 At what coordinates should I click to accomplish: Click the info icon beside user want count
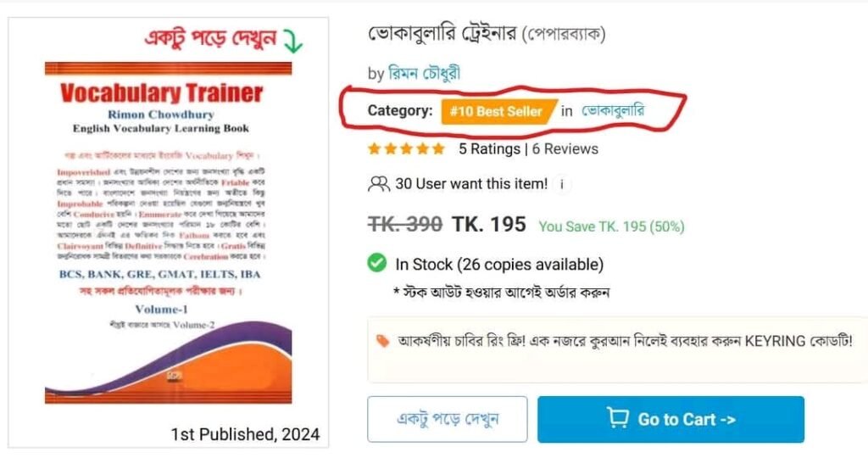[562, 184]
